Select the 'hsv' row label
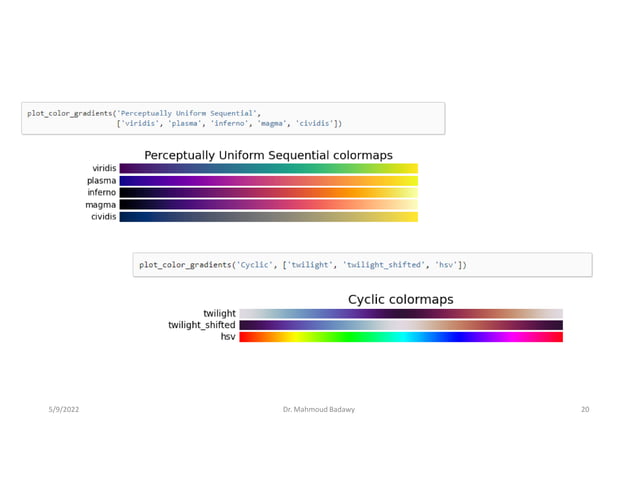Screen dimensions: 638x493 point(228,337)
